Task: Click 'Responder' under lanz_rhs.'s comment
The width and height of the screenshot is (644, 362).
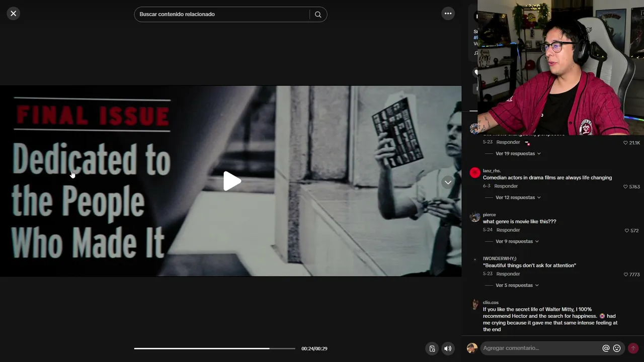Action: [506, 186]
